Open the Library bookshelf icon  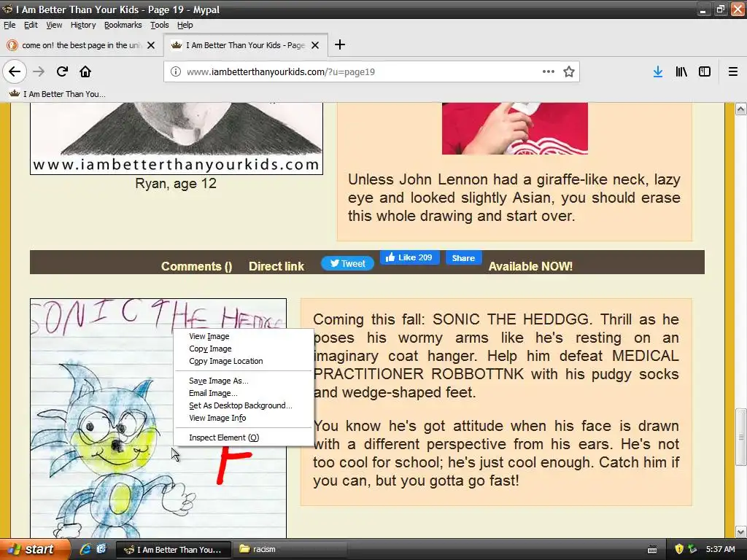(681, 71)
